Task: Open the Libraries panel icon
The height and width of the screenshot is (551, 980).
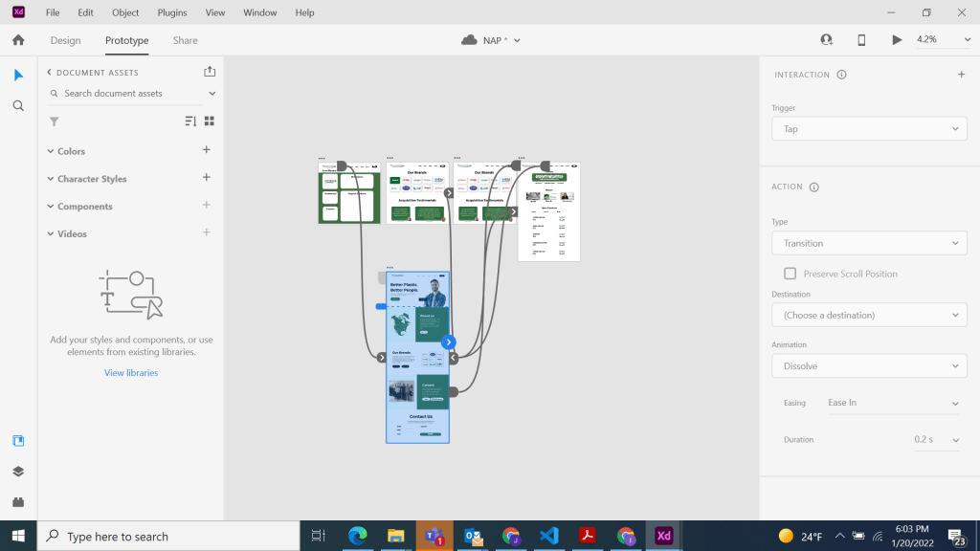Action: (18, 441)
